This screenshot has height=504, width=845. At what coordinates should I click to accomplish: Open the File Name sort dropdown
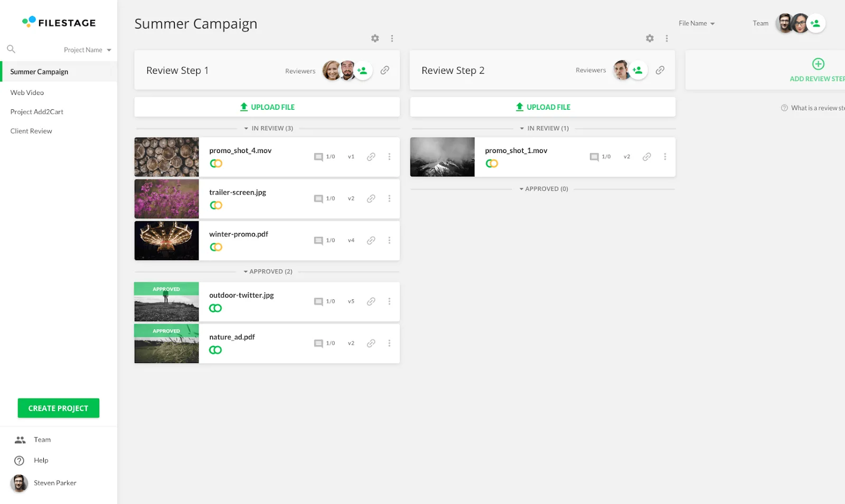pos(697,23)
